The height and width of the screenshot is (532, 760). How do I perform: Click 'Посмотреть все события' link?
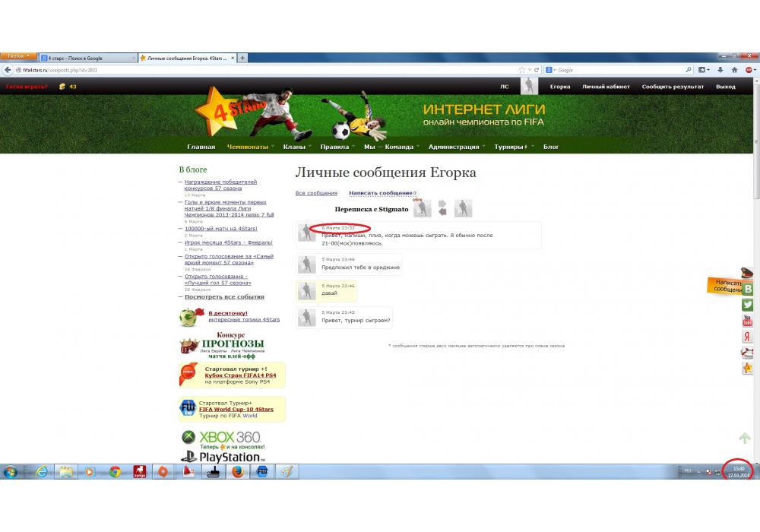click(224, 297)
